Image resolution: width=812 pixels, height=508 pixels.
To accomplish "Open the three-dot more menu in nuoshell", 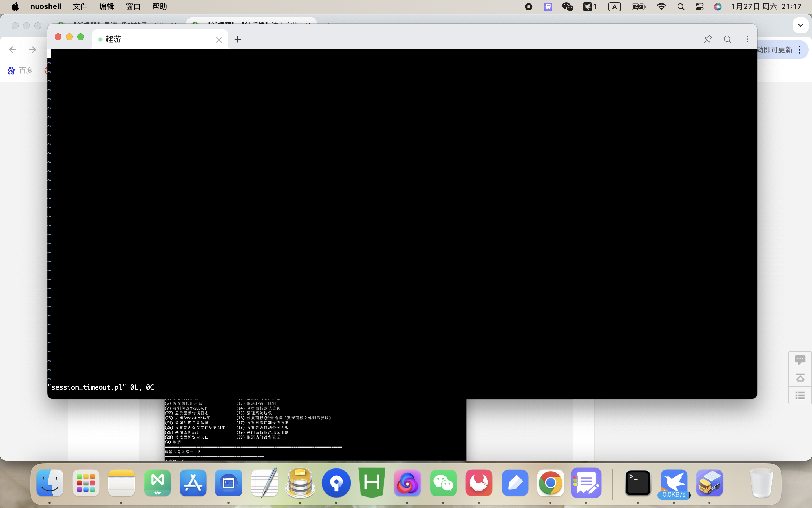I will 747,39.
